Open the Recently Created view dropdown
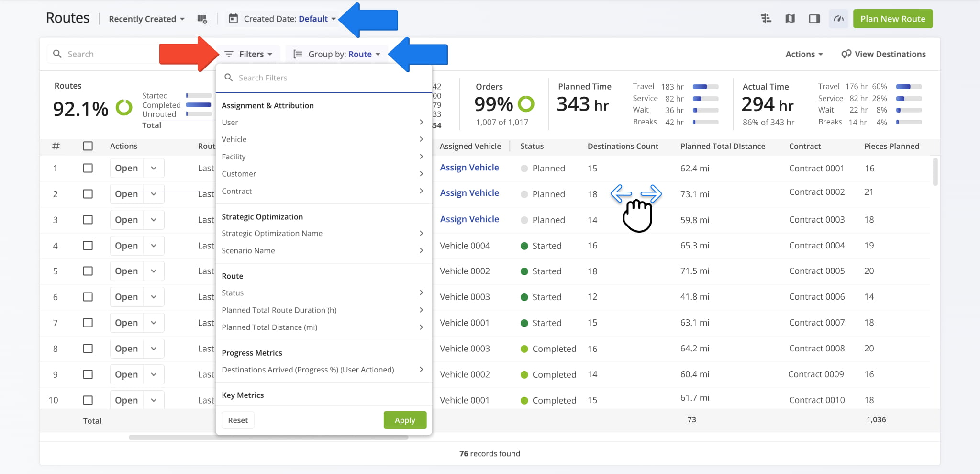Image resolution: width=980 pixels, height=474 pixels. tap(146, 19)
